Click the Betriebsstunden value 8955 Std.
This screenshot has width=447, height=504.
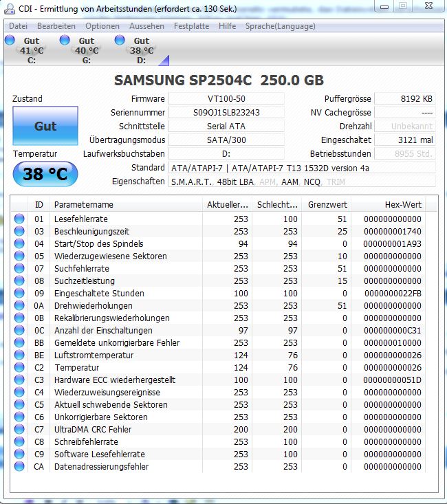[405, 153]
